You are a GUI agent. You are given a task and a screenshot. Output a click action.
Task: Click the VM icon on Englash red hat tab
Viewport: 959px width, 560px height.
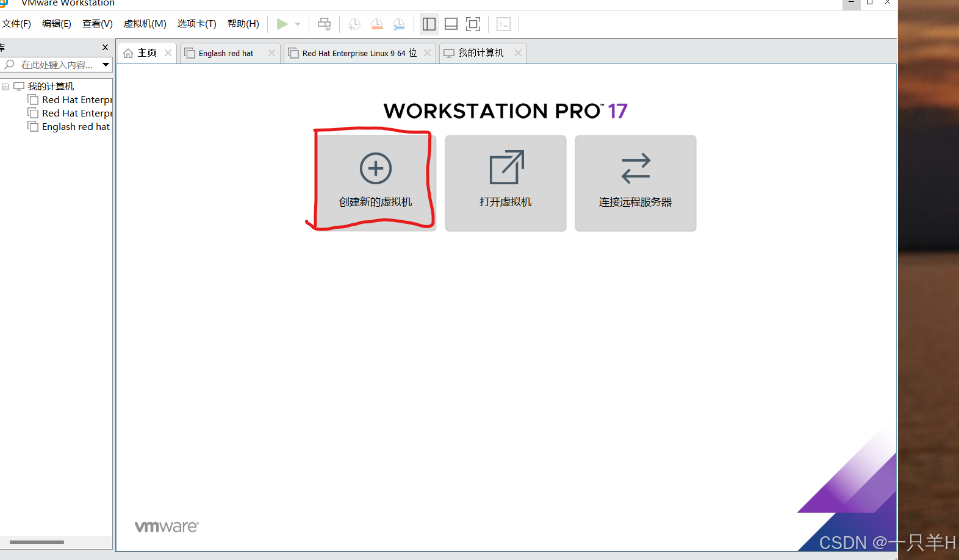point(190,53)
